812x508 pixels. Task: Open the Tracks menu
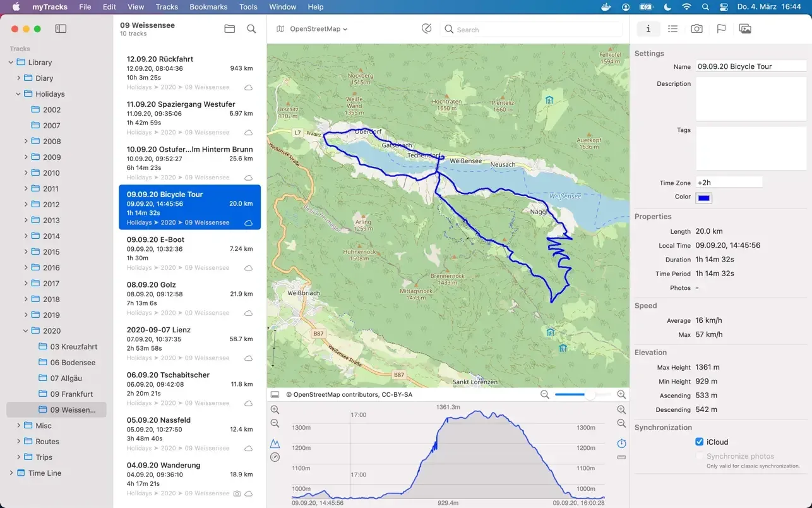tap(166, 7)
